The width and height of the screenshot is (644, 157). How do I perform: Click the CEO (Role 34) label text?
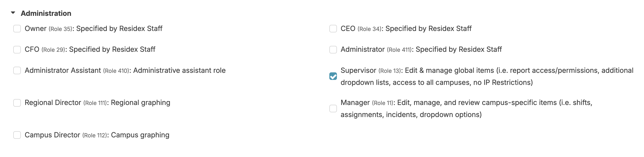(406, 29)
